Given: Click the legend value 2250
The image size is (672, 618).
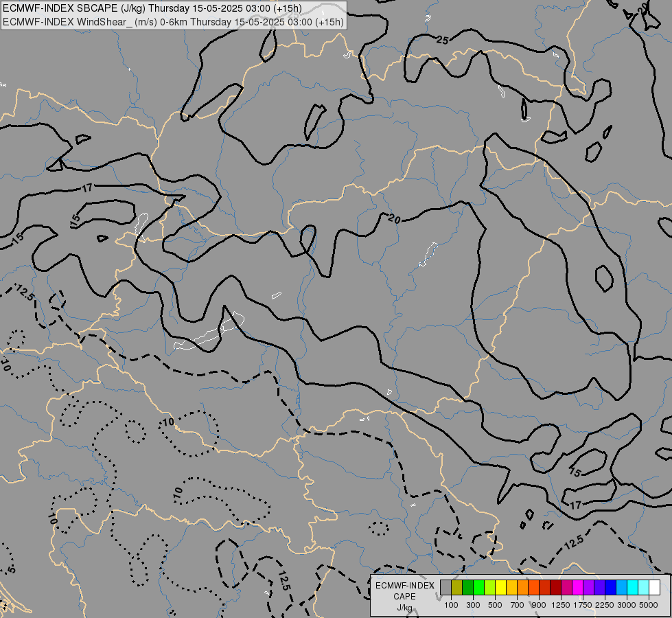Looking at the screenshot, I should [x=605, y=605].
